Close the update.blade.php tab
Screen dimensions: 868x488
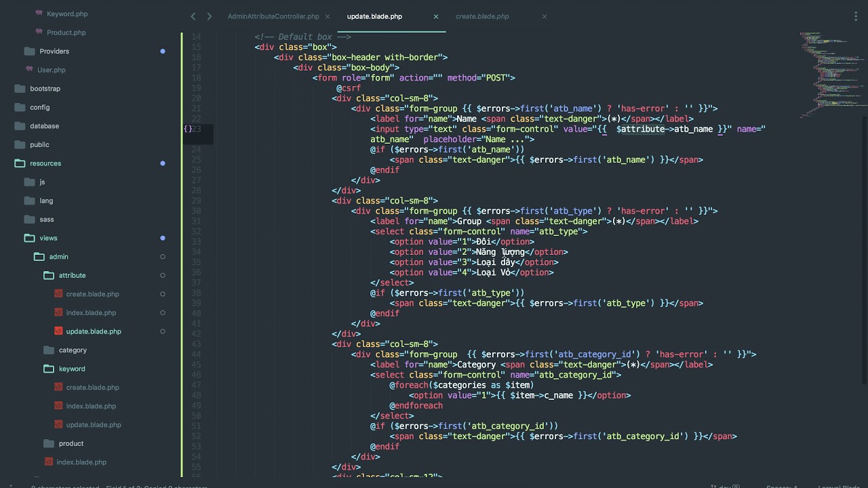coord(436,16)
